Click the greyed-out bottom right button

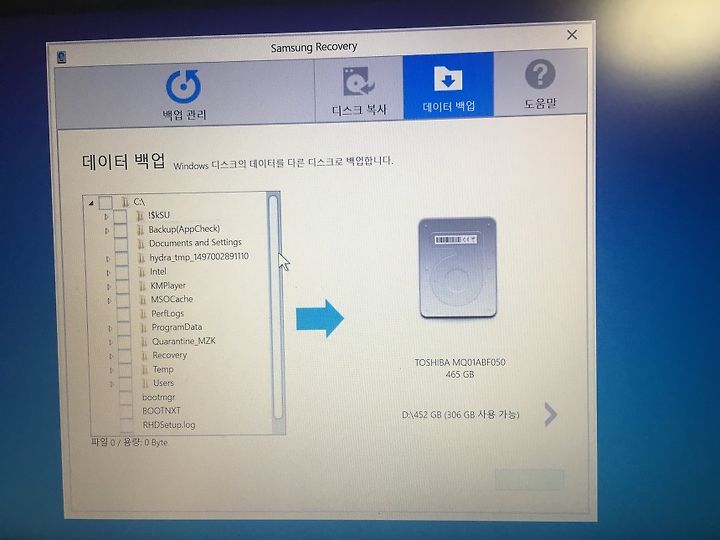pyautogui.click(x=529, y=480)
